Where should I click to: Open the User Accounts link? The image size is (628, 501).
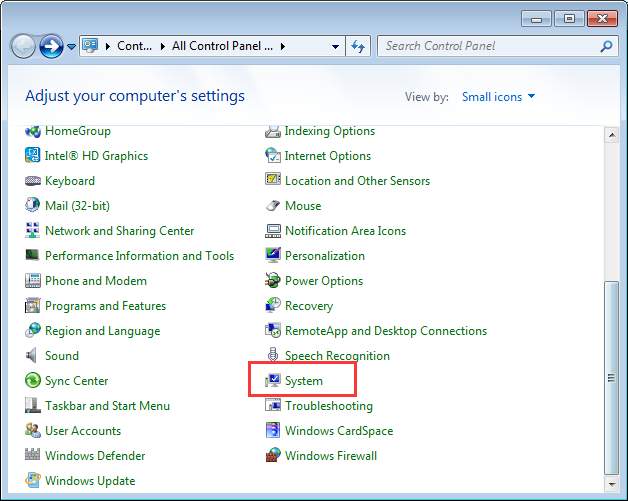click(83, 431)
